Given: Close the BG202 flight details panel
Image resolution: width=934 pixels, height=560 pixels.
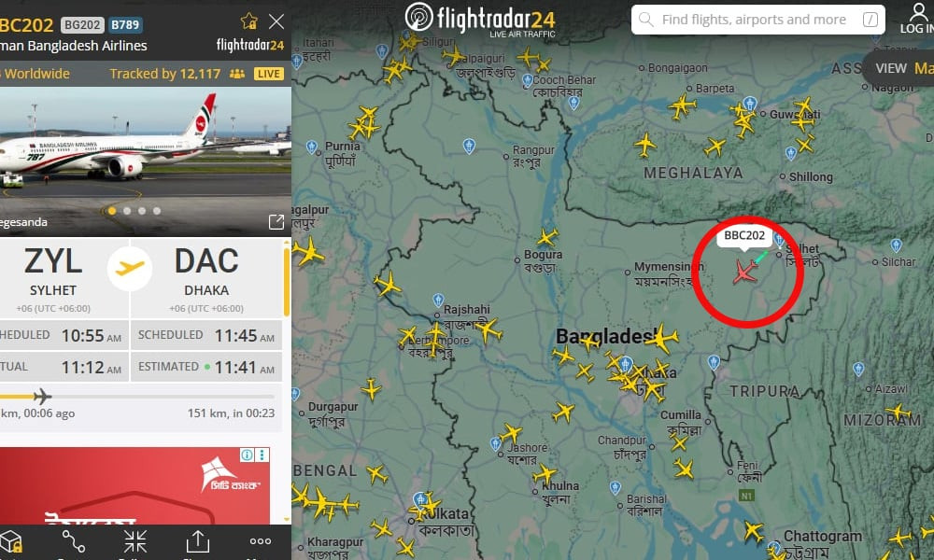Looking at the screenshot, I should point(276,21).
